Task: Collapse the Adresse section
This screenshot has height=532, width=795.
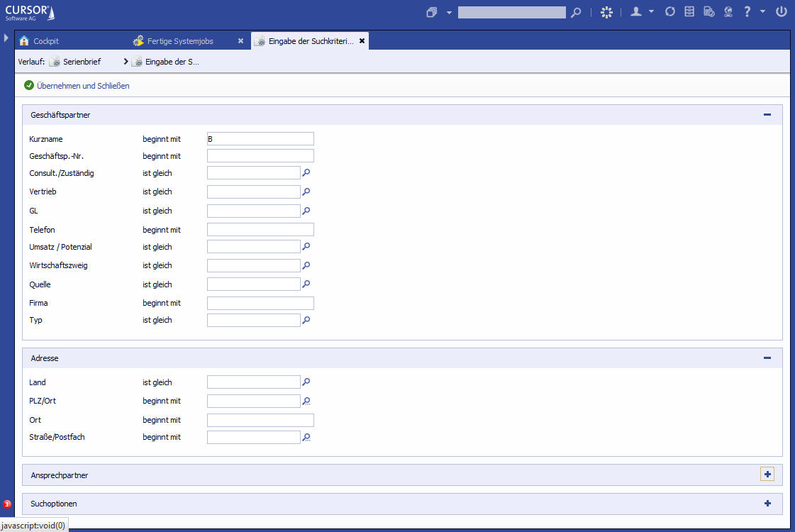Action: tap(767, 358)
